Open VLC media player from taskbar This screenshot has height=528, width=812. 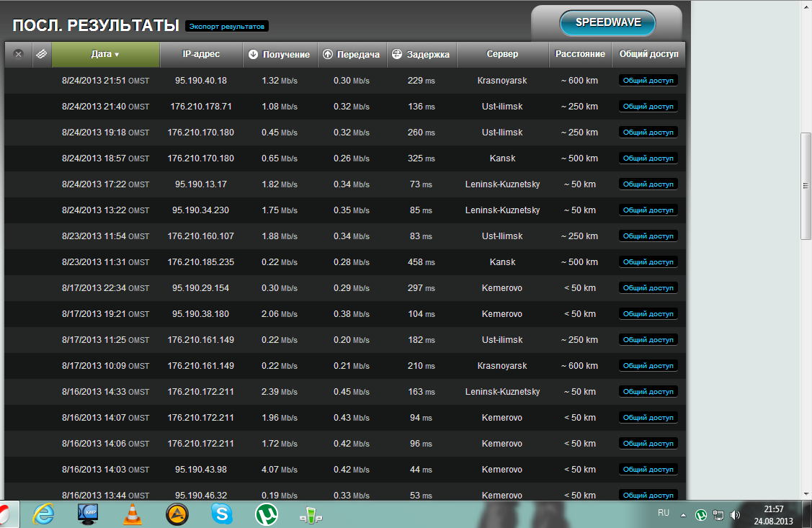pyautogui.click(x=133, y=514)
